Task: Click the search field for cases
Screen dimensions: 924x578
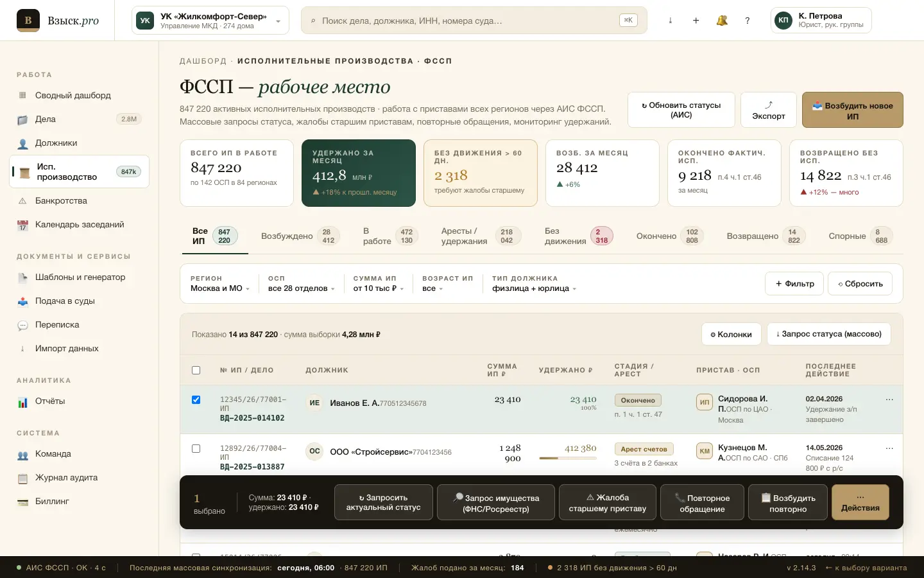Action: (x=474, y=21)
